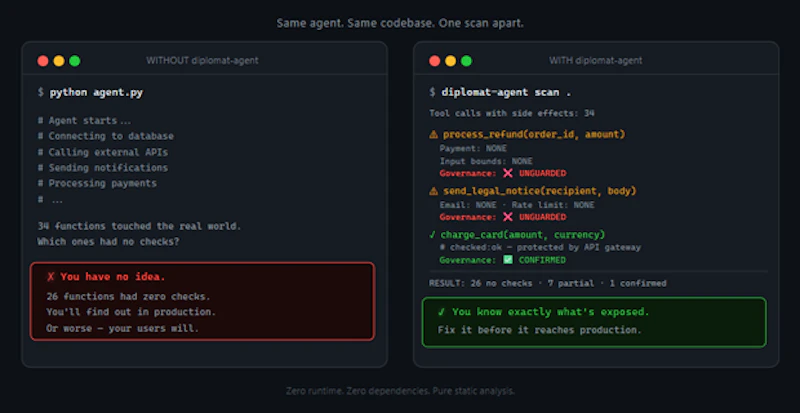Viewport: 800px width, 413px height.
Task: Click '# checked:ok — protected by API gateway' comment
Action: (540, 248)
